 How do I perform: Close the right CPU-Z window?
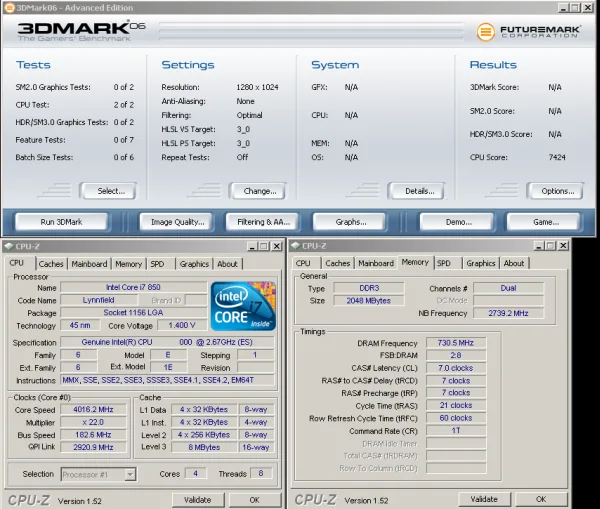pos(563,246)
